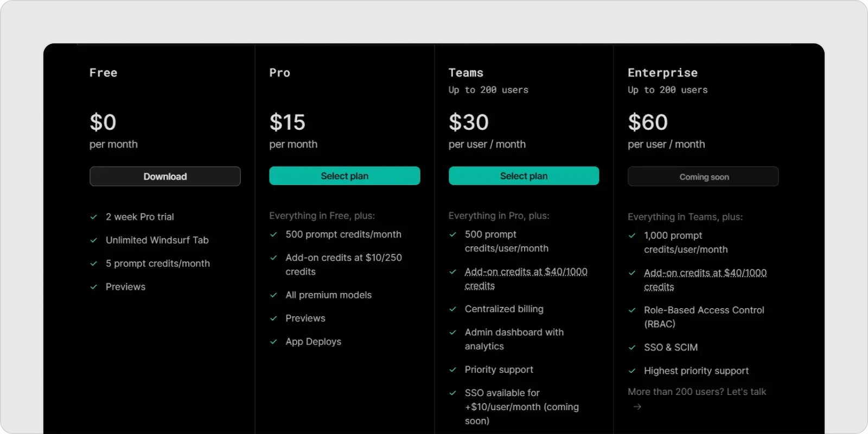Click checkmark next to 2 week Pro trial

[94, 217]
